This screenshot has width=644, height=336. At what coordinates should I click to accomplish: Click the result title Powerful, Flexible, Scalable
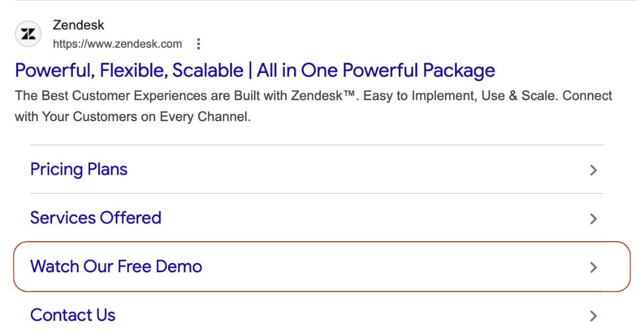tap(255, 70)
